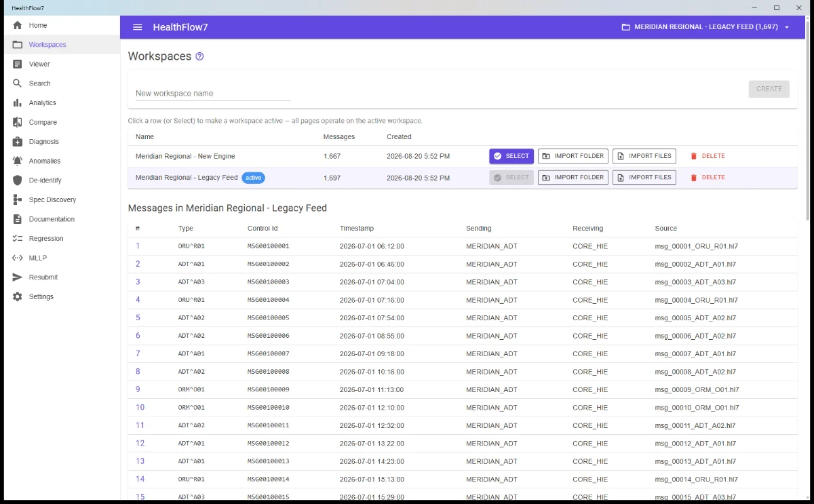Click the Analytics bar chart icon
Screen dimensions: 814x504
pos(18,103)
